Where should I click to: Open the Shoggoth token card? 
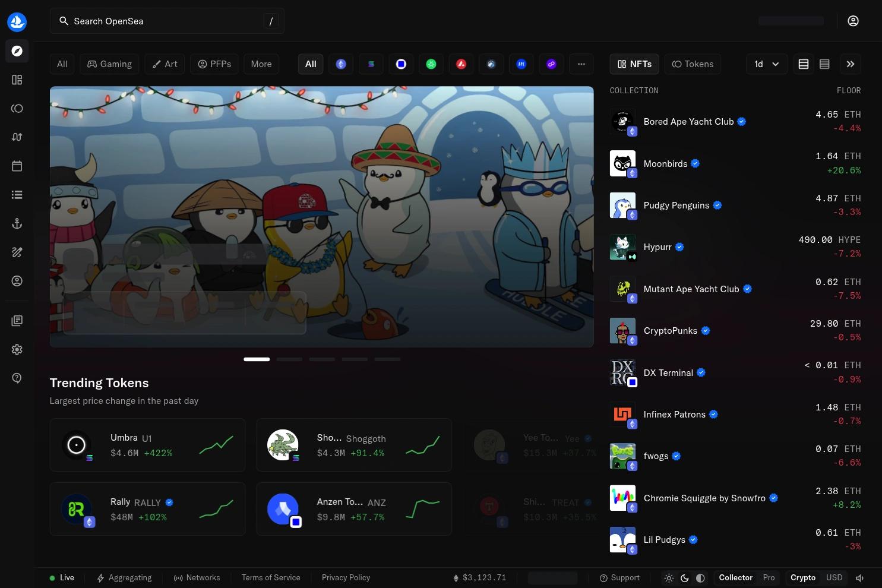pyautogui.click(x=354, y=445)
